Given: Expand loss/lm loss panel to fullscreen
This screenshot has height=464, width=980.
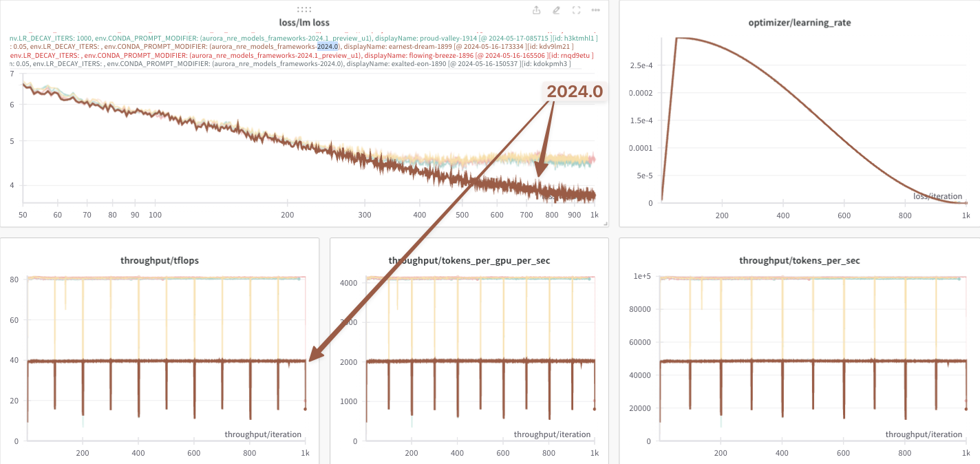Looking at the screenshot, I should click(577, 10).
